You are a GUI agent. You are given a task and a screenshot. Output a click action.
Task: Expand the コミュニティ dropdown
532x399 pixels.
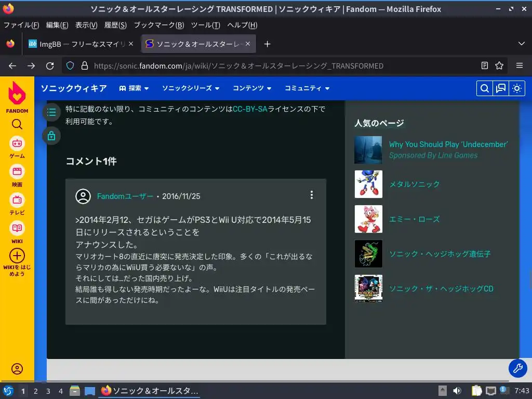307,88
